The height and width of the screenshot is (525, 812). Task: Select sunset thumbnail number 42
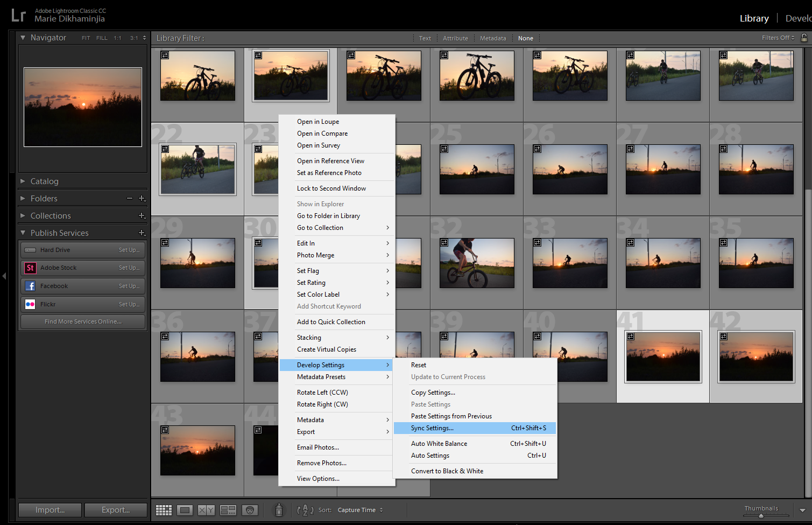click(756, 356)
